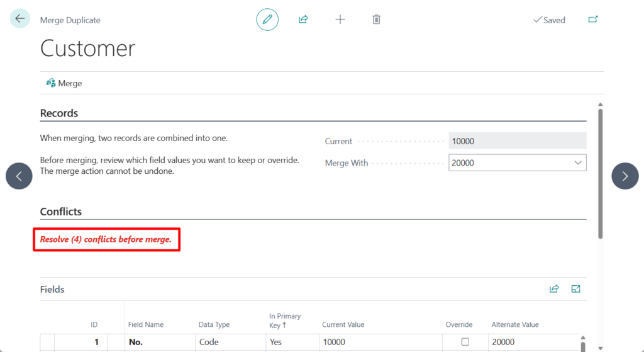Click the trash delete icon
The image size is (644, 352).
coord(376,20)
